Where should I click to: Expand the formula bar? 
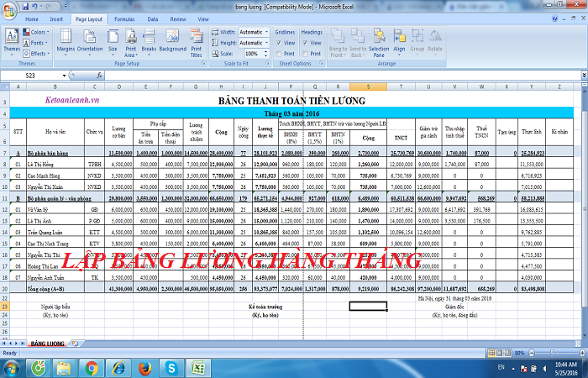(x=585, y=76)
